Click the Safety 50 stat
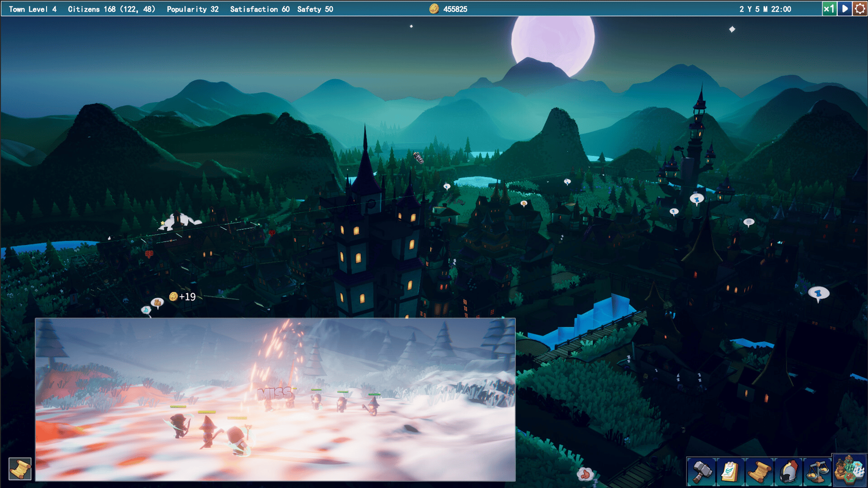This screenshot has width=868, height=488. click(x=315, y=9)
